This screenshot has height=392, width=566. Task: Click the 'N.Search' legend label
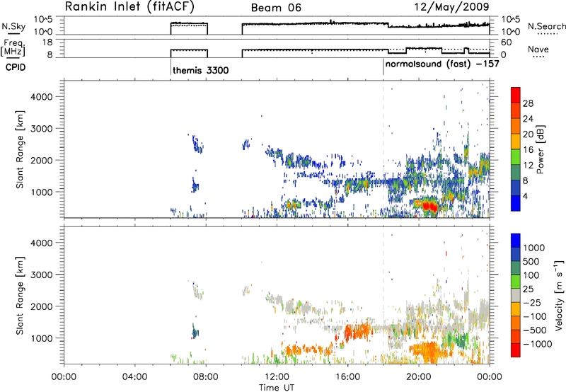[546, 26]
